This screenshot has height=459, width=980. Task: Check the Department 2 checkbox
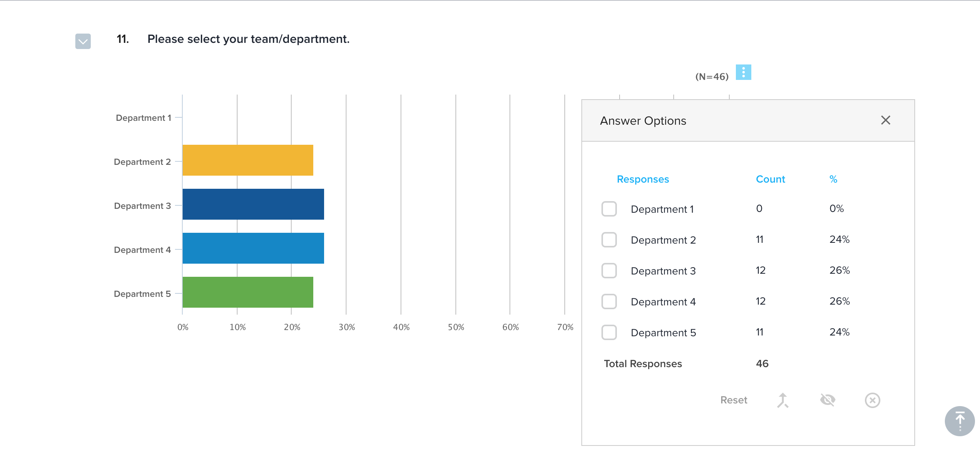(x=609, y=240)
